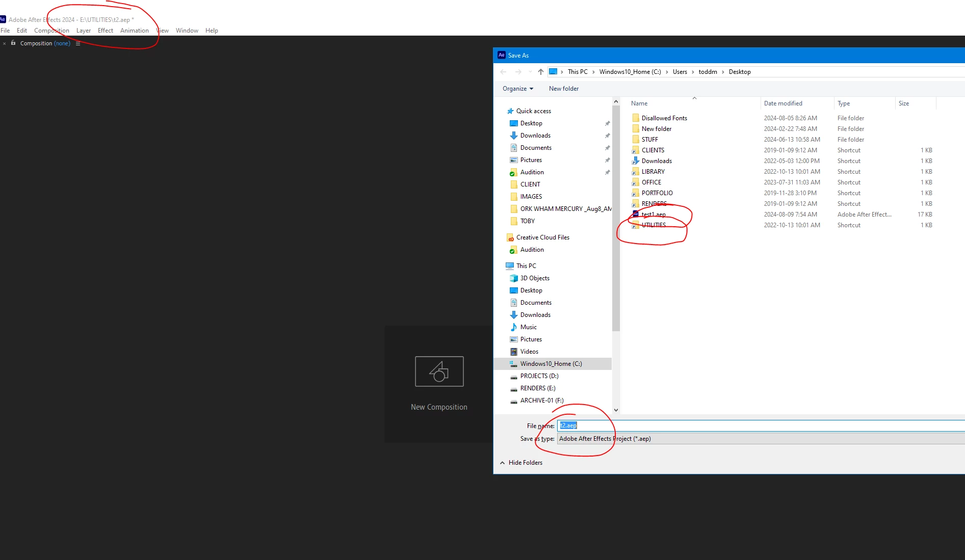Select Audition under Creative Cloud Files

[532, 250]
